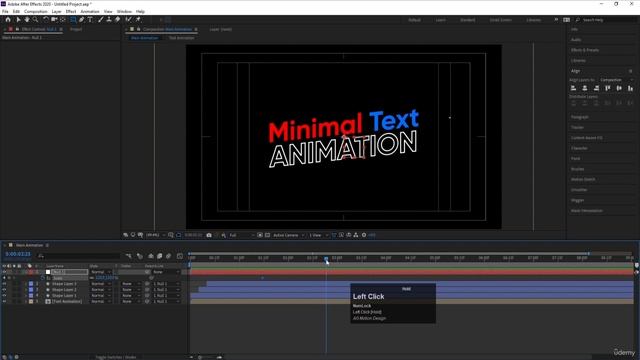Select the Clone Stamp tool
640x360 pixels.
pos(109,20)
